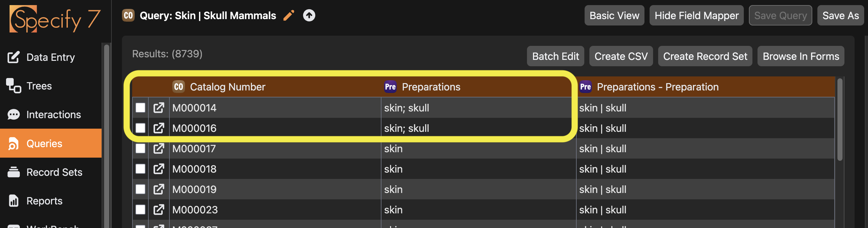The height and width of the screenshot is (228, 868).
Task: Click the pencil edit query name icon
Action: point(289,16)
